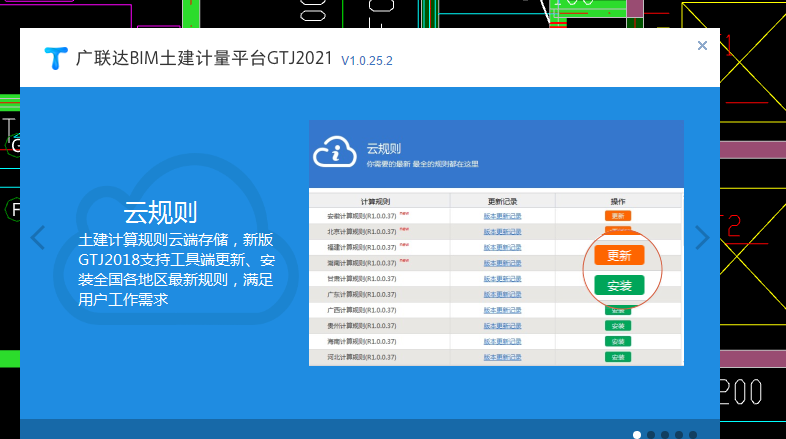Image resolution: width=786 pixels, height=439 pixels.
Task: Select the first white carousel dot
Action: (637, 434)
